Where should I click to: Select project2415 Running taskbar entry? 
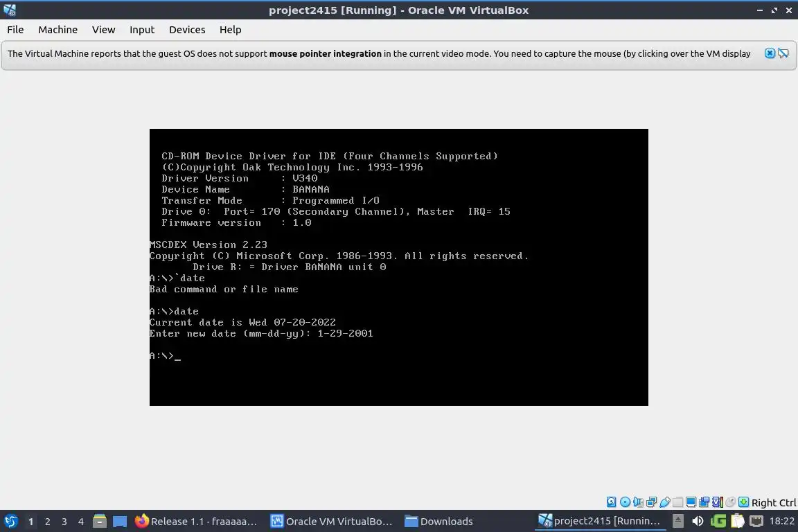coord(599,521)
